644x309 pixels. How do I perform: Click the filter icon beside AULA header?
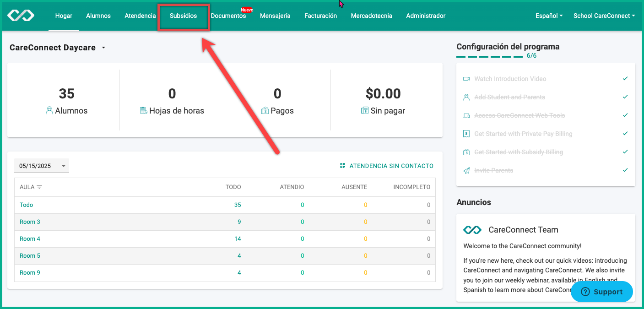pos(39,187)
